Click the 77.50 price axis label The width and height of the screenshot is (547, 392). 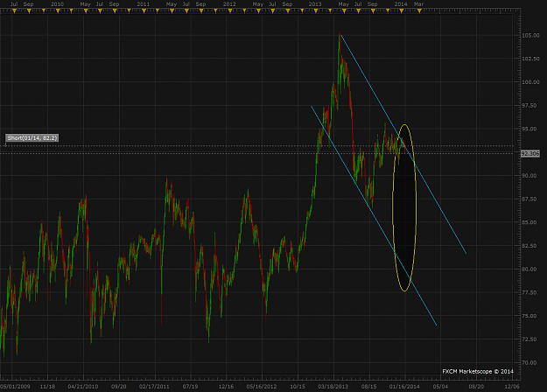tap(529, 292)
